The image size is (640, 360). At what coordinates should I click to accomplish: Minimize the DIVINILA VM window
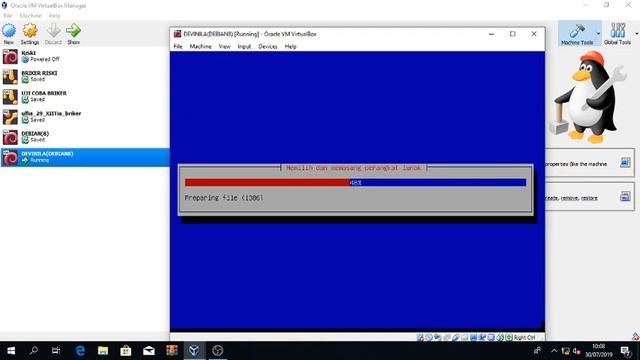tap(491, 34)
